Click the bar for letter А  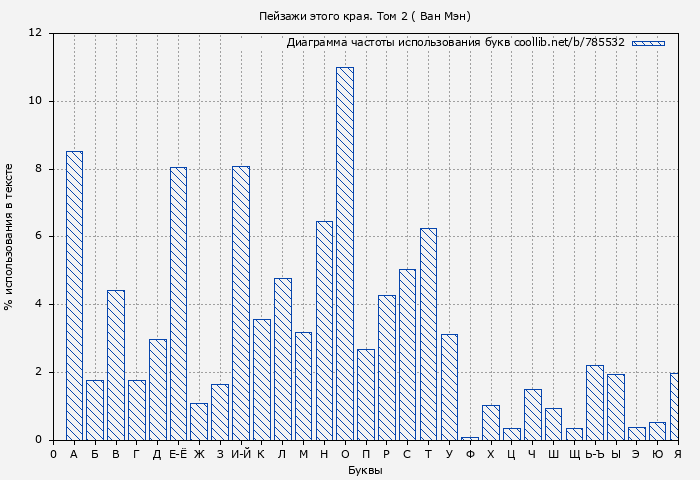74,295
